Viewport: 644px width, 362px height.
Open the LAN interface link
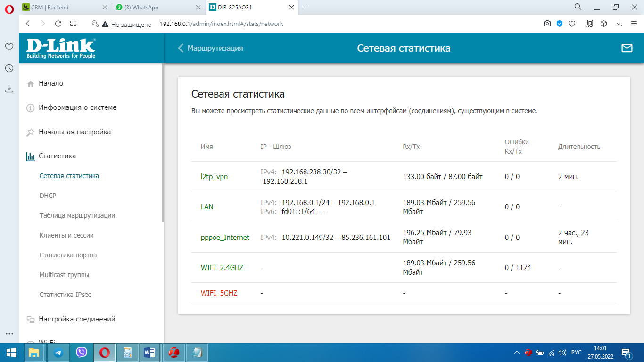207,207
